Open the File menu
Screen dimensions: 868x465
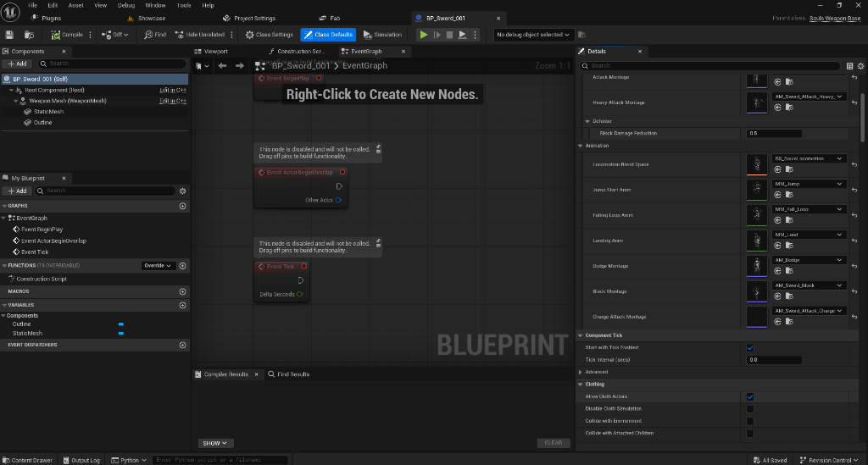coord(33,5)
